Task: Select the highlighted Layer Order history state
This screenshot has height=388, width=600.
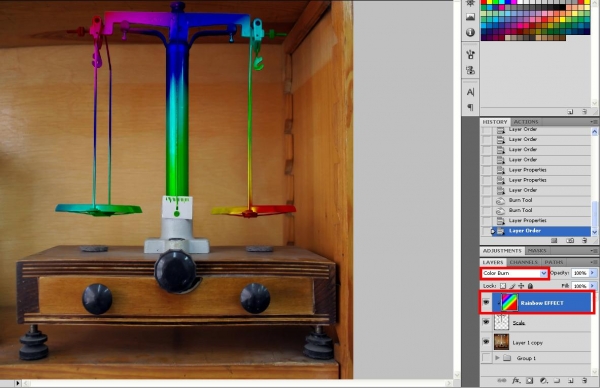Action: pyautogui.click(x=541, y=231)
